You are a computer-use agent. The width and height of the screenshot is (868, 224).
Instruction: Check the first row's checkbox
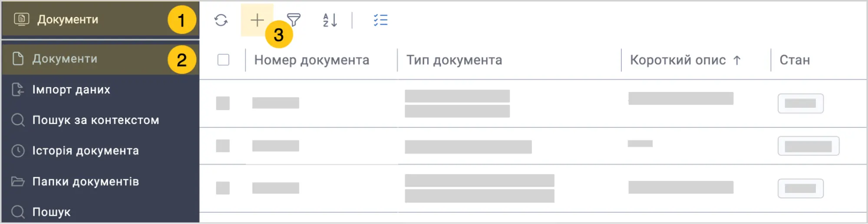pos(223,103)
